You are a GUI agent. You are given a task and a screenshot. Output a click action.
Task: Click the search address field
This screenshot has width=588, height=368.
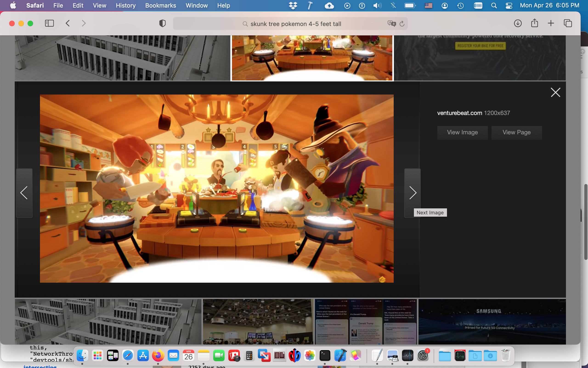point(290,24)
